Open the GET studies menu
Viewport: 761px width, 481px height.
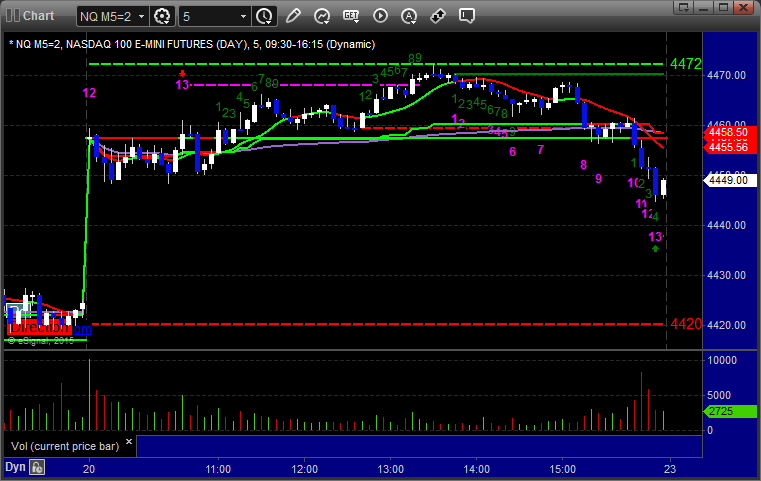351,16
